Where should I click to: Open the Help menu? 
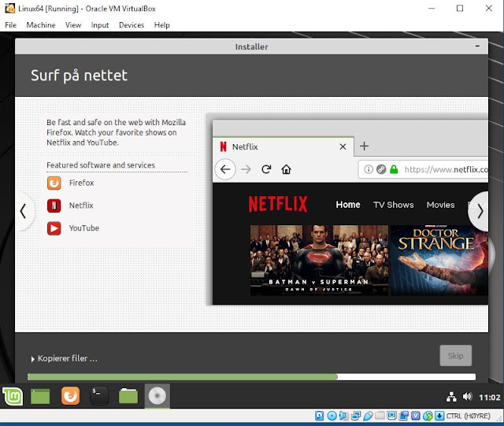pyautogui.click(x=161, y=25)
